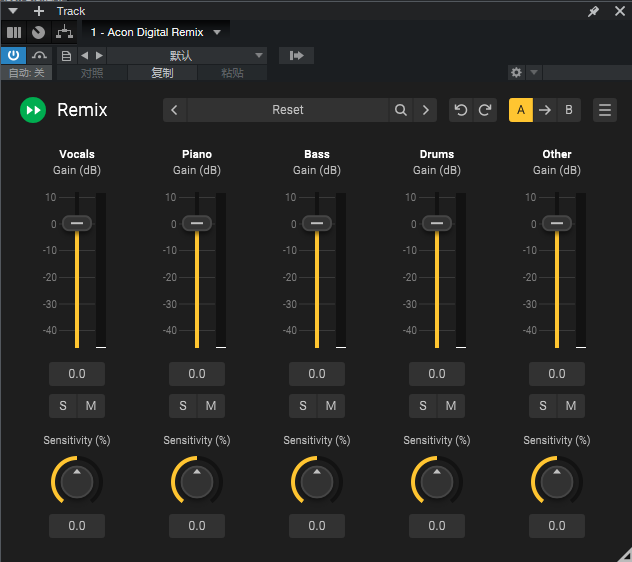Mute the Vocals stem
Image resolution: width=632 pixels, height=562 pixels.
[91, 406]
